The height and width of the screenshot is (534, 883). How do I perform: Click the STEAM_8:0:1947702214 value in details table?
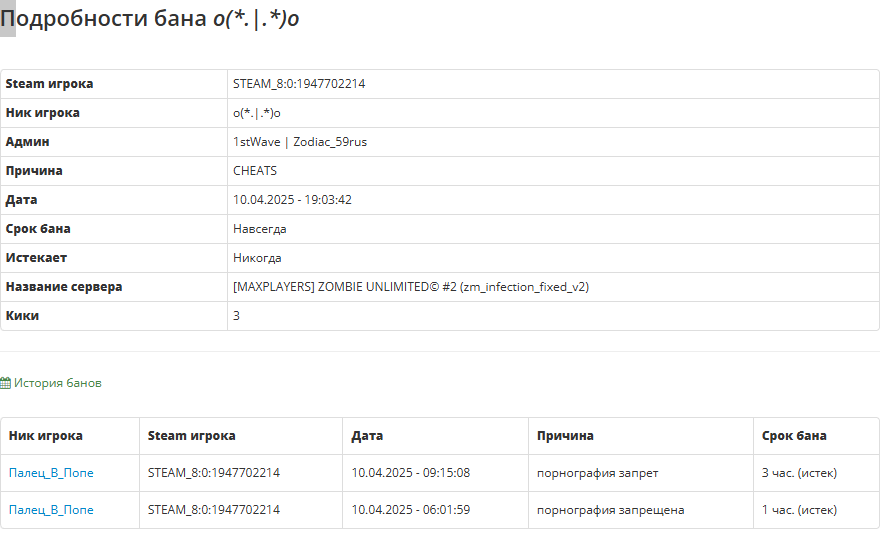click(x=299, y=84)
